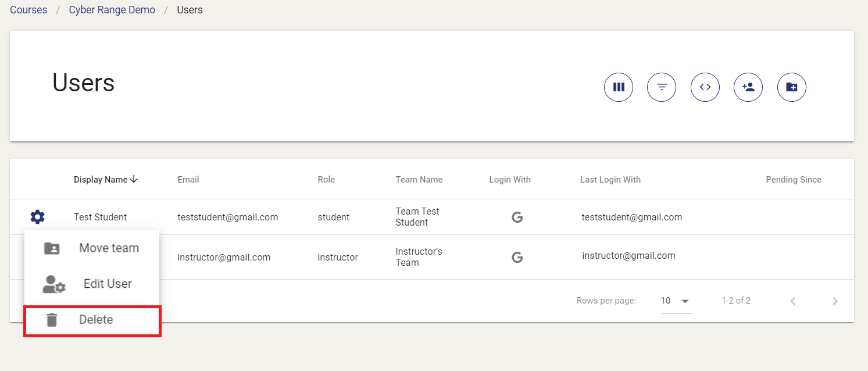
Task: Sort by the Email column header
Action: pyautogui.click(x=188, y=180)
